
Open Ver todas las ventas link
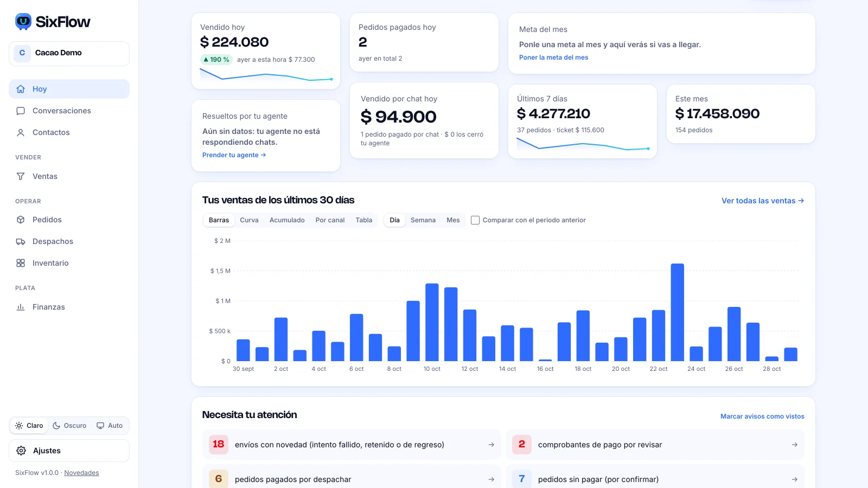click(x=763, y=201)
